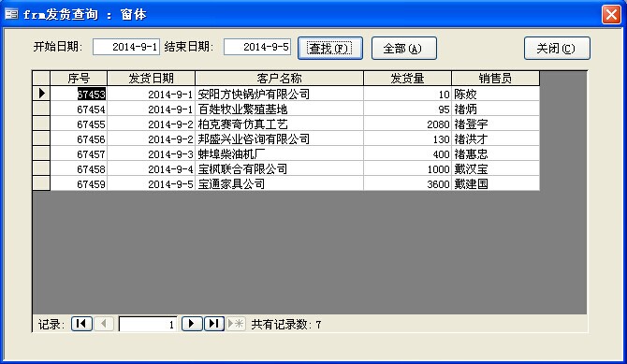Click the 67459 serial number cell
The width and height of the screenshot is (627, 364).
[x=79, y=184]
